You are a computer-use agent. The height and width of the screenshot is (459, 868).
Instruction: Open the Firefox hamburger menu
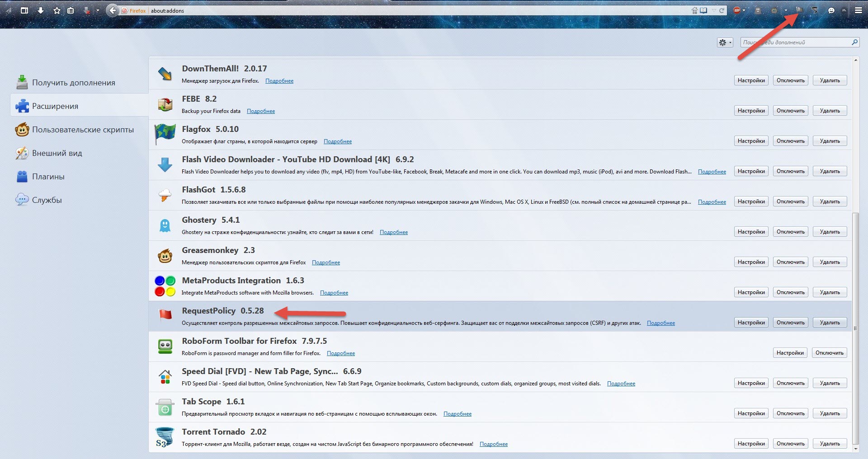tap(858, 10)
